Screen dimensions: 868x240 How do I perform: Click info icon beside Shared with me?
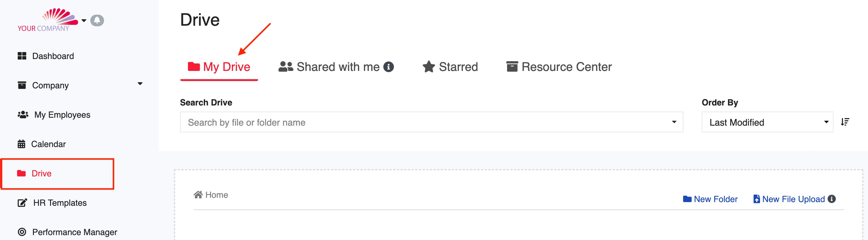388,67
